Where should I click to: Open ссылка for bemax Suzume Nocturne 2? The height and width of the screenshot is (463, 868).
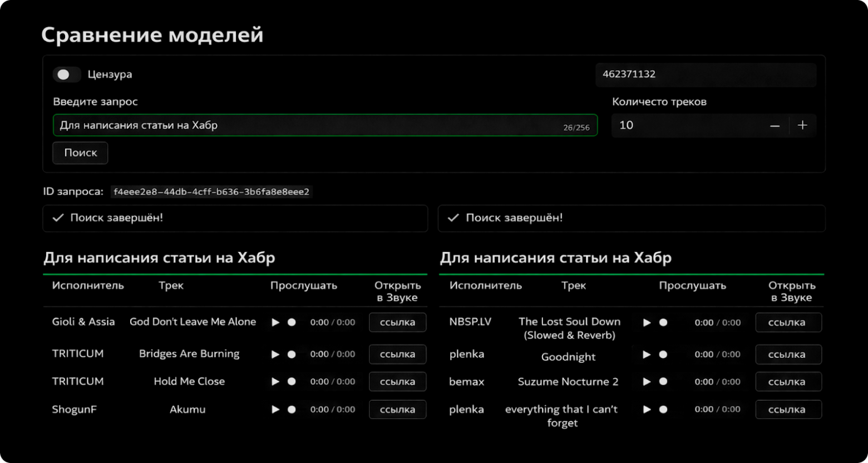(x=788, y=382)
